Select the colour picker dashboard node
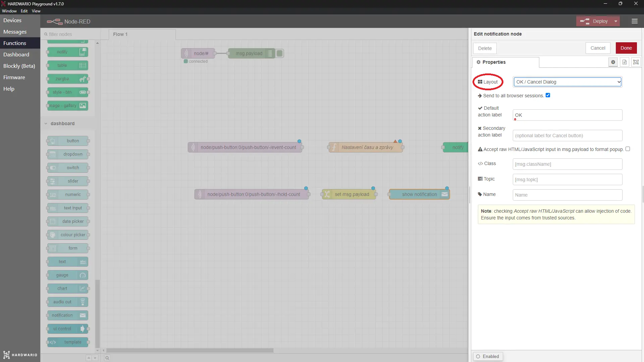 [68, 235]
